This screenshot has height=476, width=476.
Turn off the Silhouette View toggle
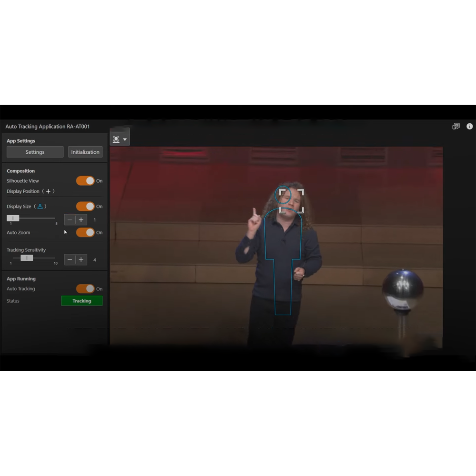click(86, 181)
